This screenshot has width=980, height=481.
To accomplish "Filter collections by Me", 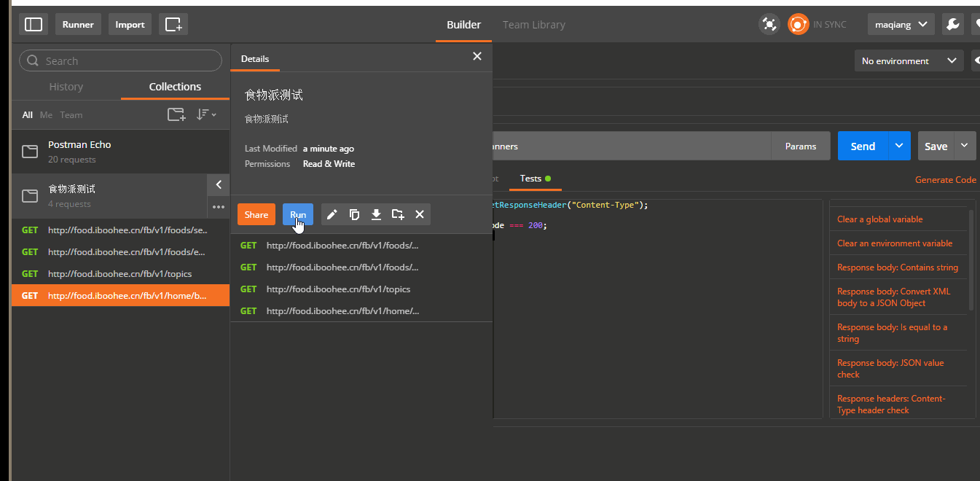I will pos(46,115).
